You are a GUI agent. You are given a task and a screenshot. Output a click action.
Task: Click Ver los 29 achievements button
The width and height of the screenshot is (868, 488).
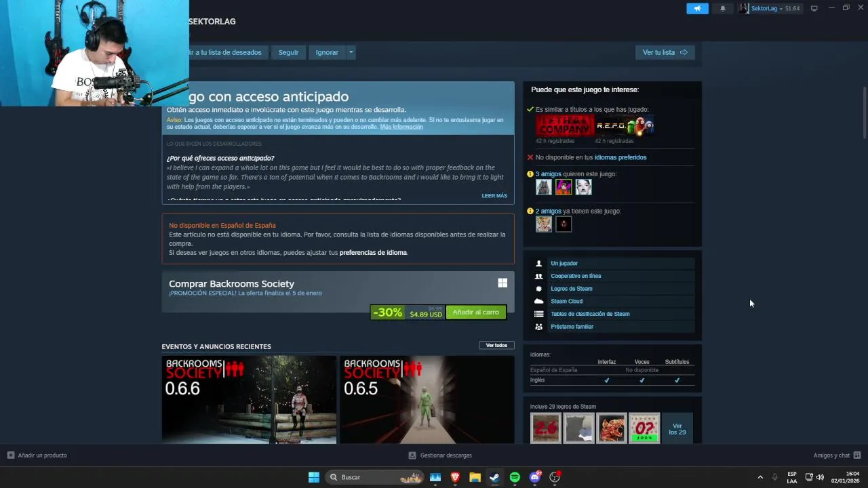point(677,429)
